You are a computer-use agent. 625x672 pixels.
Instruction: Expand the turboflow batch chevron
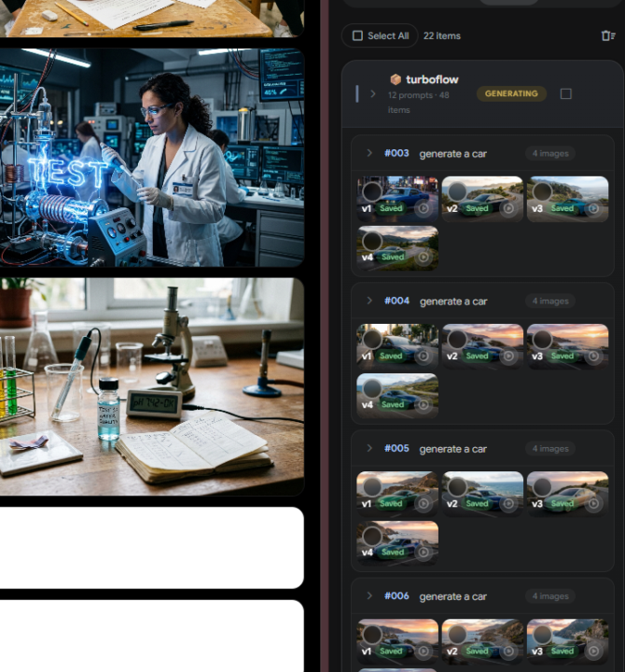pos(373,94)
